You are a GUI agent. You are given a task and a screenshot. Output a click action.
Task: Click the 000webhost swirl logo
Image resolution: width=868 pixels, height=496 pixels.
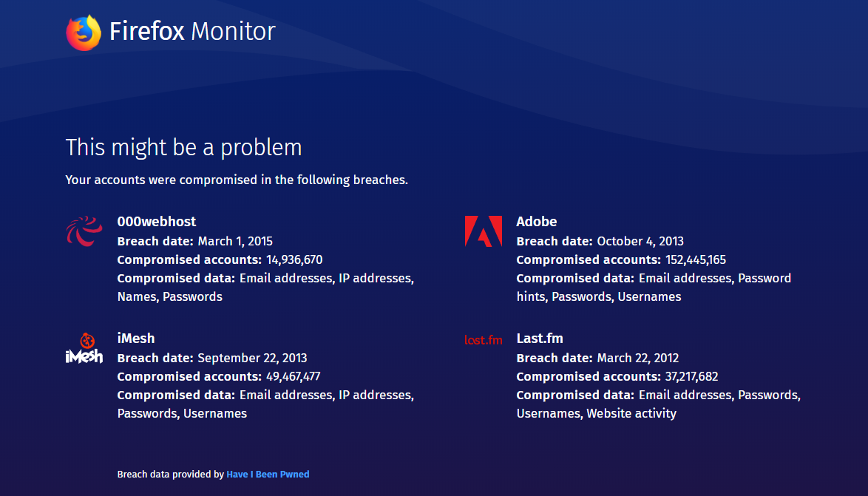pyautogui.click(x=84, y=230)
